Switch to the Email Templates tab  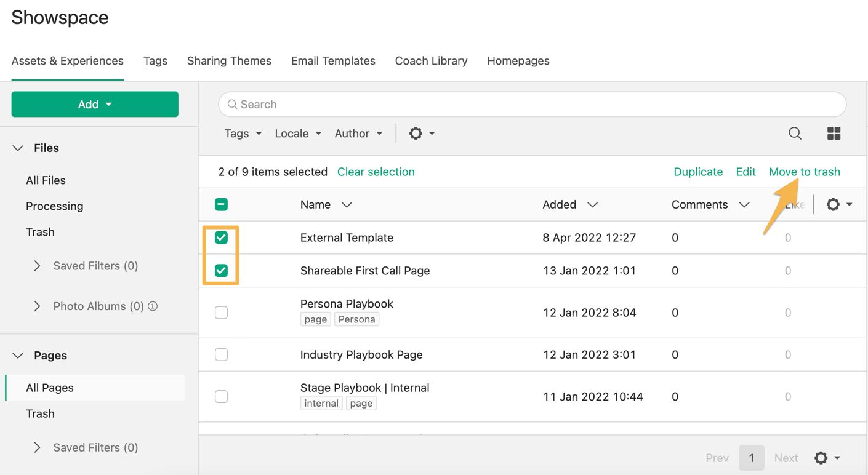pos(333,61)
